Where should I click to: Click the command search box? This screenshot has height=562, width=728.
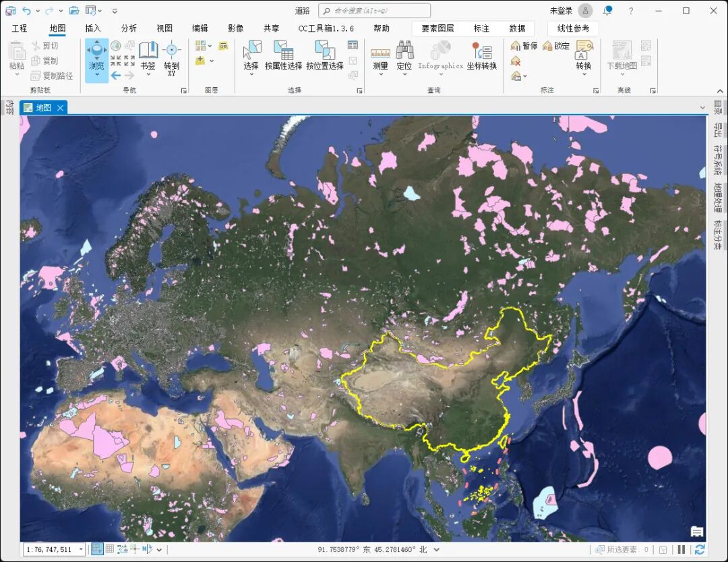click(x=375, y=11)
